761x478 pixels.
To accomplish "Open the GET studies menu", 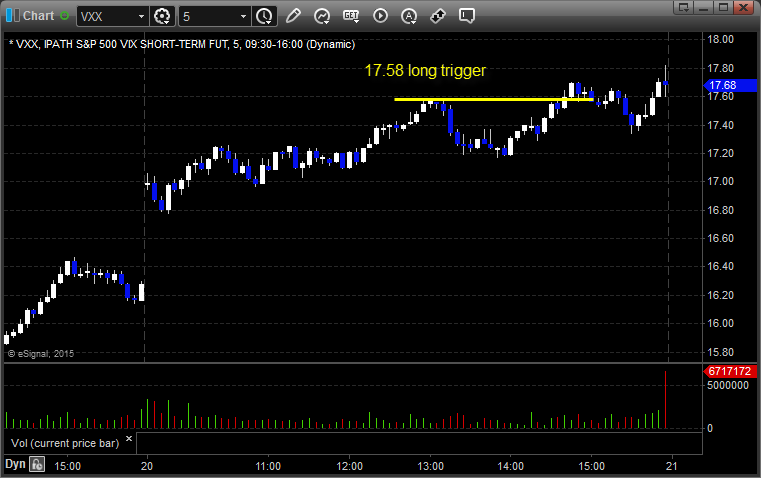I will [x=351, y=16].
